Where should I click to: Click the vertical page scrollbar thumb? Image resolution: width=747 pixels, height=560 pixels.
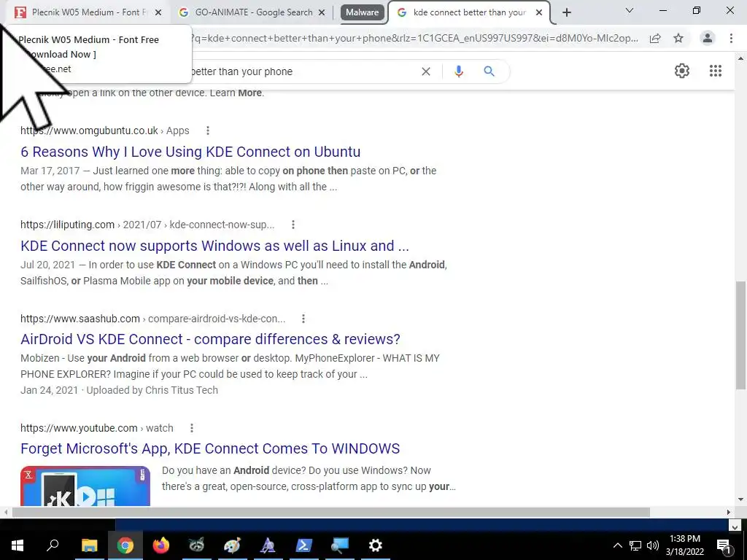(740, 335)
